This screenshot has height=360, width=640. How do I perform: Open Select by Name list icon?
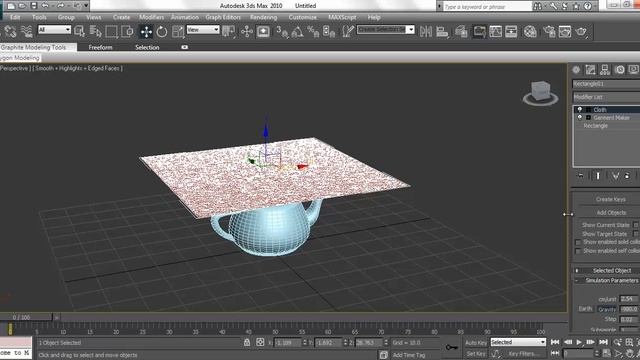click(x=95, y=31)
